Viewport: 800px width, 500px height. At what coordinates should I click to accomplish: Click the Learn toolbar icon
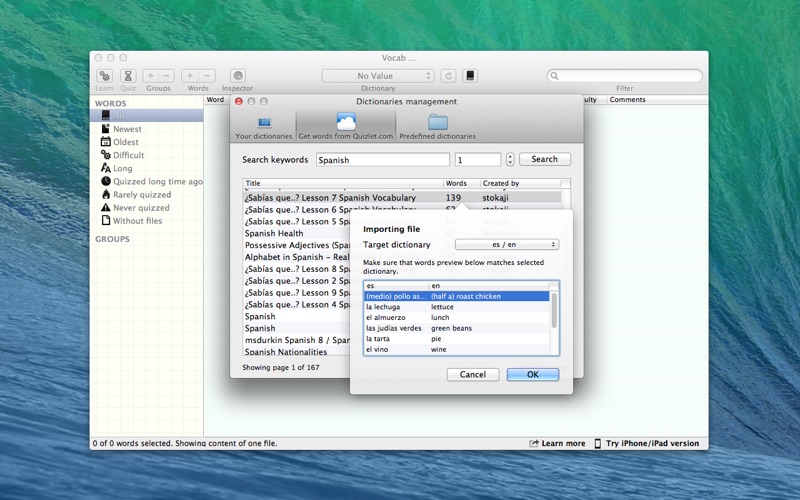pos(105,76)
